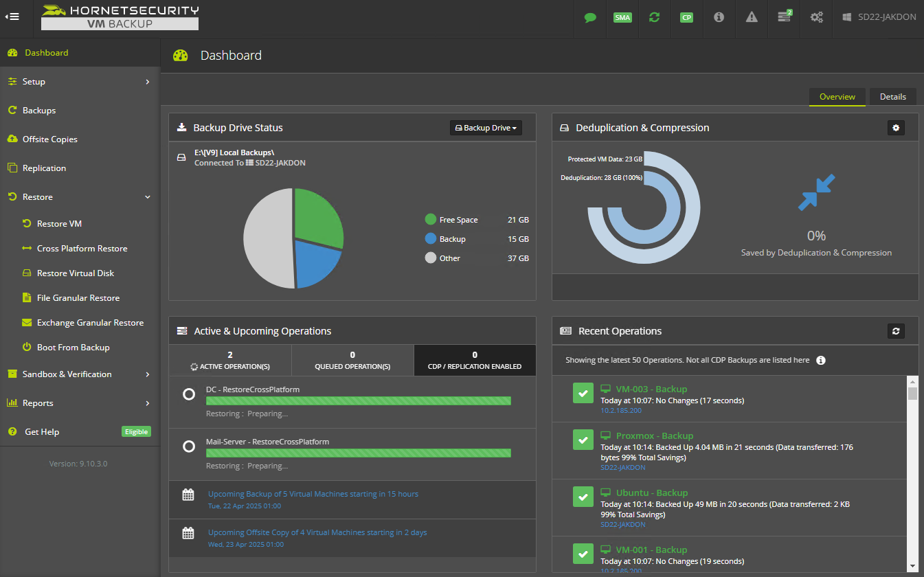The height and width of the screenshot is (577, 924).
Task: Click the green checkmark beside Ubuntu - Backup
Action: [583, 497]
